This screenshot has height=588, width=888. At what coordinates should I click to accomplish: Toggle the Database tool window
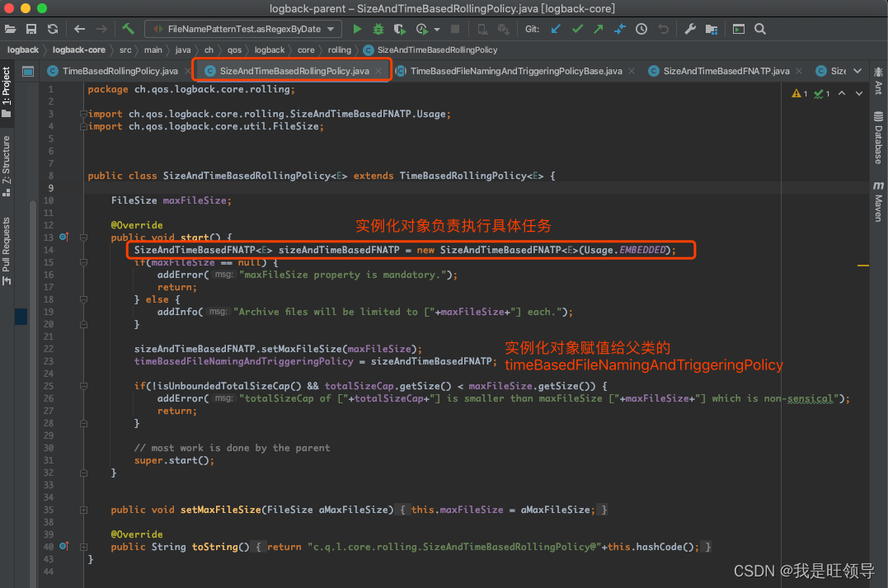878,138
